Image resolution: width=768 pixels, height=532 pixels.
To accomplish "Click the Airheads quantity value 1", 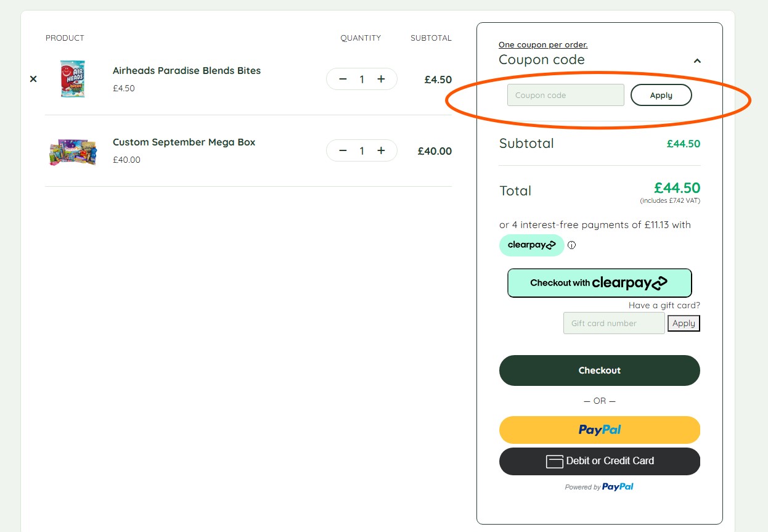I will tap(362, 79).
